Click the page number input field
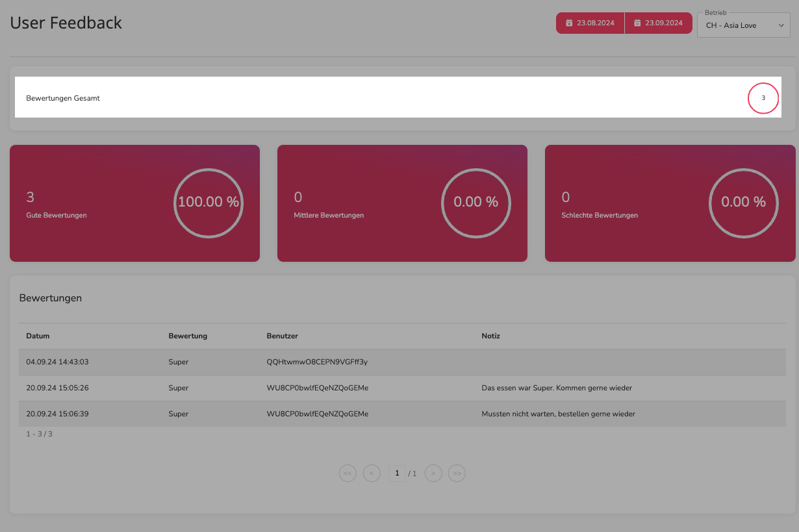Viewport: 799px width, 532px height. click(397, 474)
